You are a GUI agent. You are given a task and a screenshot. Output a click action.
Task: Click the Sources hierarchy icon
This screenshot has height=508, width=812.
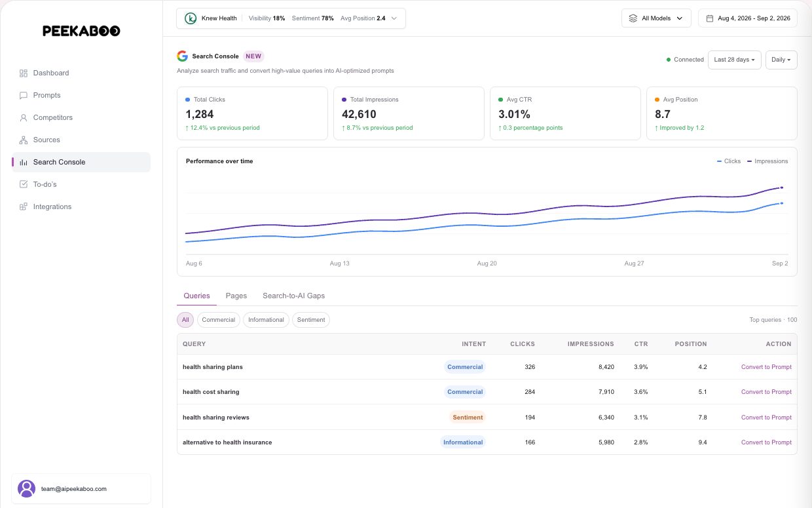pyautogui.click(x=24, y=140)
